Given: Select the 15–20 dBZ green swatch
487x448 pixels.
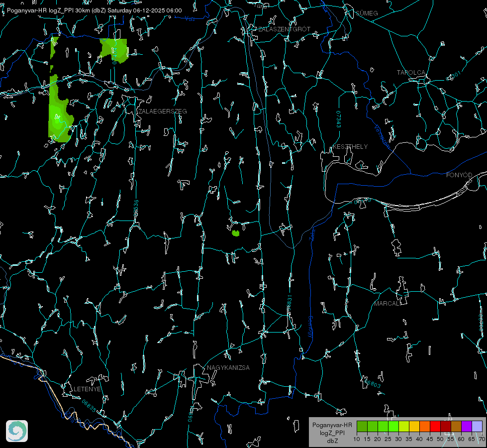Looking at the screenshot, I should (373, 426).
